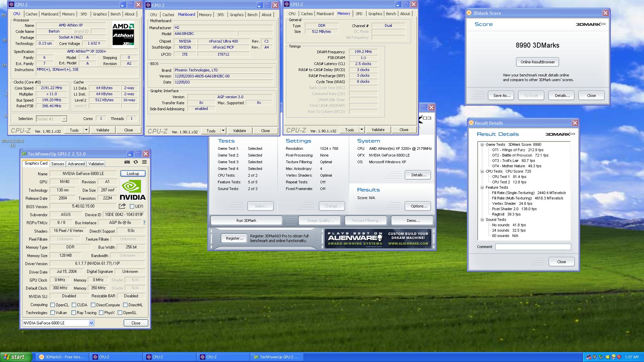This screenshot has height=362, width=644.
Task: Switch to 3DMark03 taskbar button
Action: pos(62,357)
